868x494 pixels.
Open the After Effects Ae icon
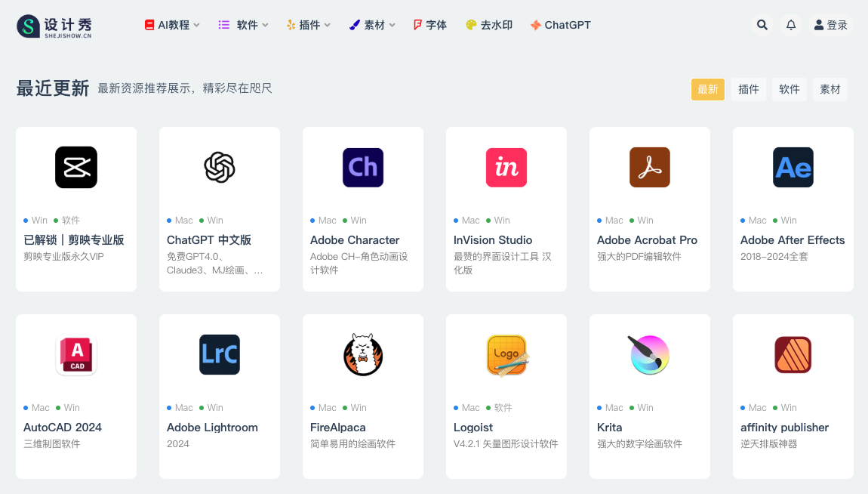tap(793, 167)
